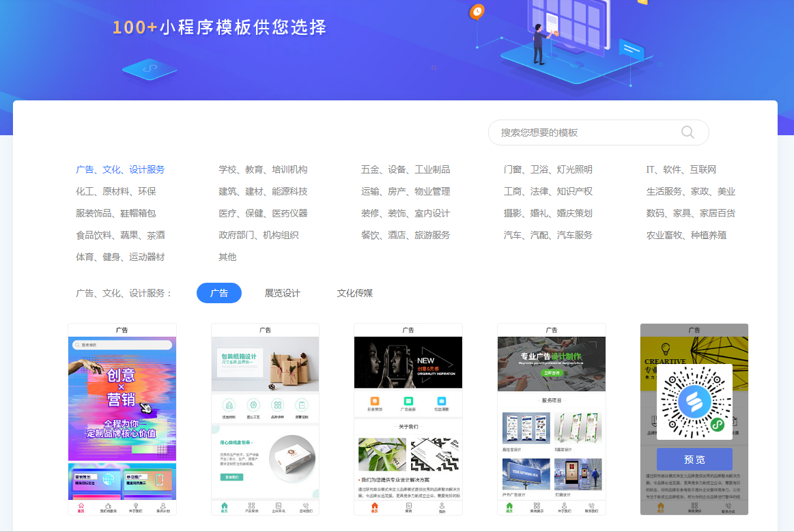Open the 包装纸箱设计 template thumbnail
Screen dimensions: 794x532
point(265,419)
